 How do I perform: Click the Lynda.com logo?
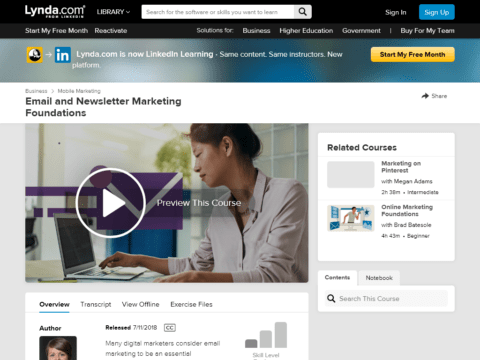coord(55,11)
